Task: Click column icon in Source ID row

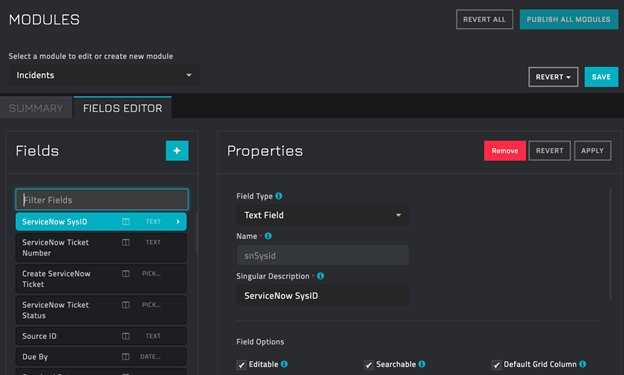Action: (x=126, y=336)
